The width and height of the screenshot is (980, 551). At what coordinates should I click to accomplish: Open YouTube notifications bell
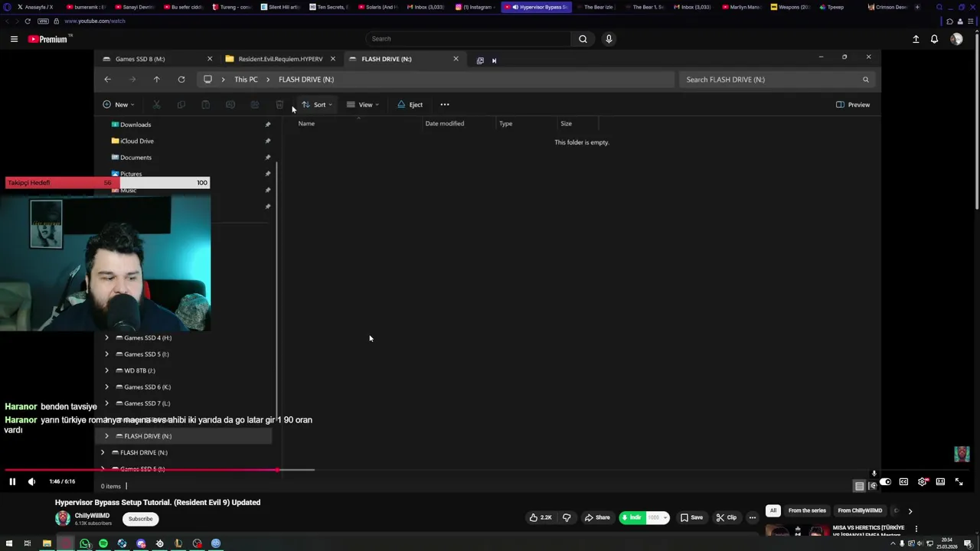tap(934, 39)
